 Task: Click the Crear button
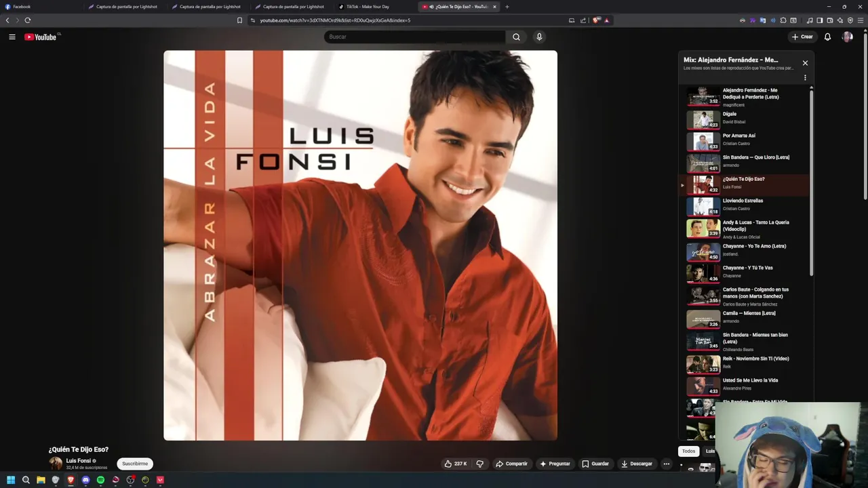click(x=802, y=37)
